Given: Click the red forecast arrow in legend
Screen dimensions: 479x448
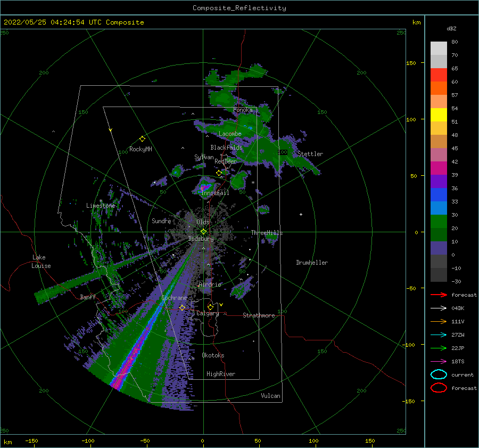Looking at the screenshot, I should [439, 295].
